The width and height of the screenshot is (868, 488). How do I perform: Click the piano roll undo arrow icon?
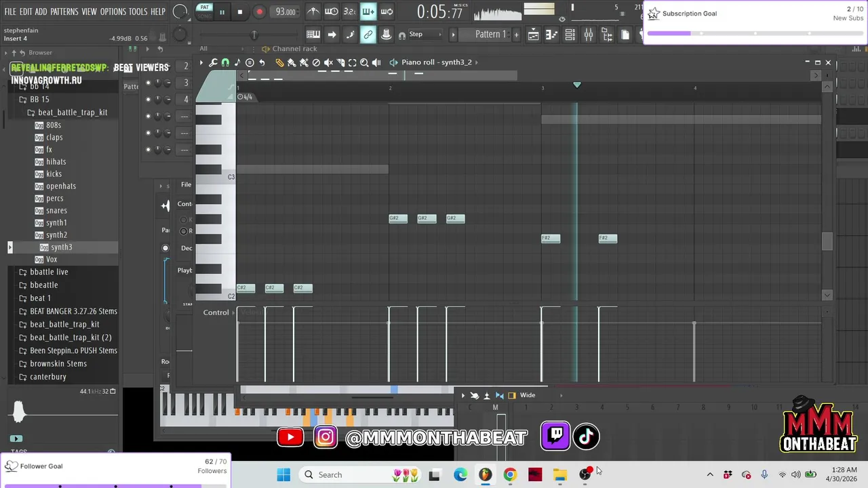click(x=262, y=62)
